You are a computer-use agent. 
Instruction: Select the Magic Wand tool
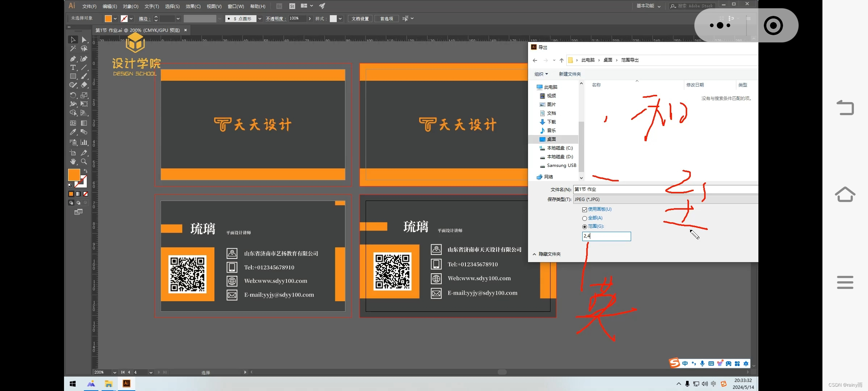tap(73, 49)
